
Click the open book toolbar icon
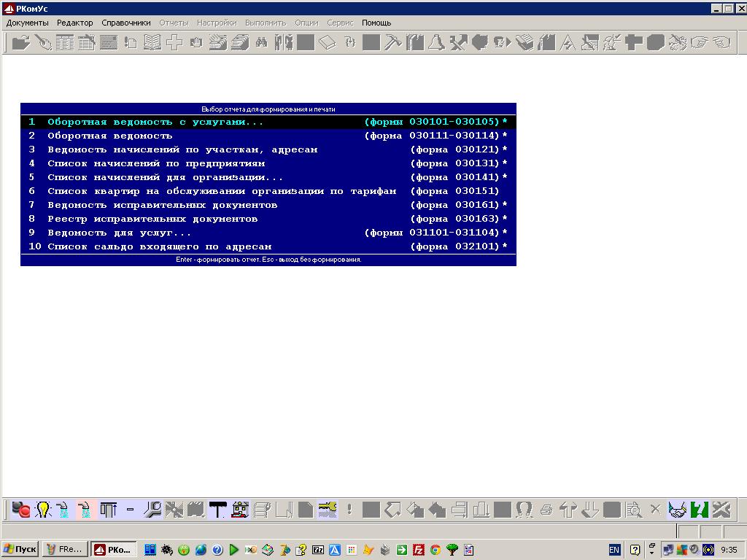point(152,43)
